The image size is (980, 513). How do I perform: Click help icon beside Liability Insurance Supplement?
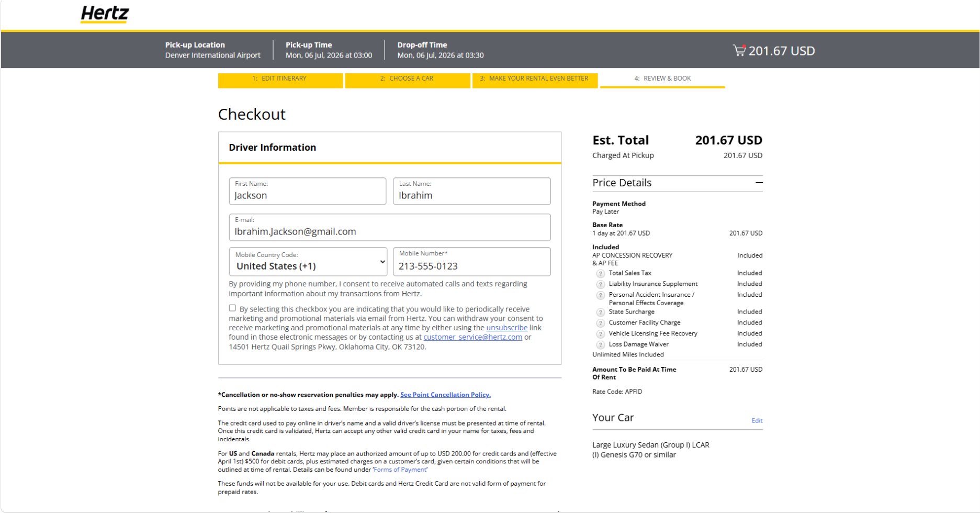tap(601, 284)
